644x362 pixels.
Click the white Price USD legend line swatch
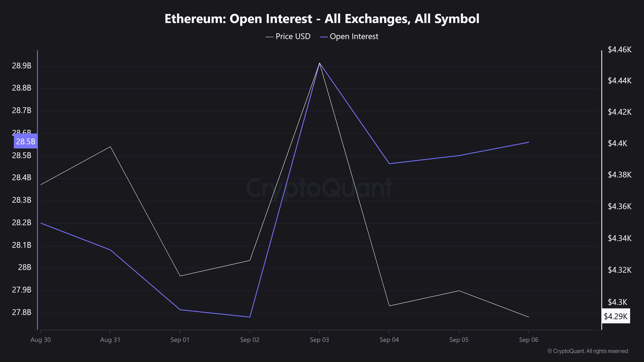269,37
